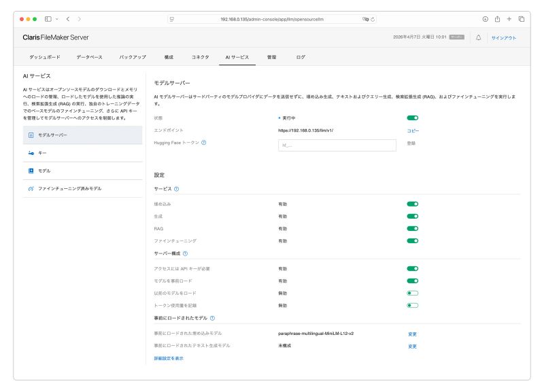Click コピー link for endpoint
The height and width of the screenshot is (392, 544).
coord(413,130)
